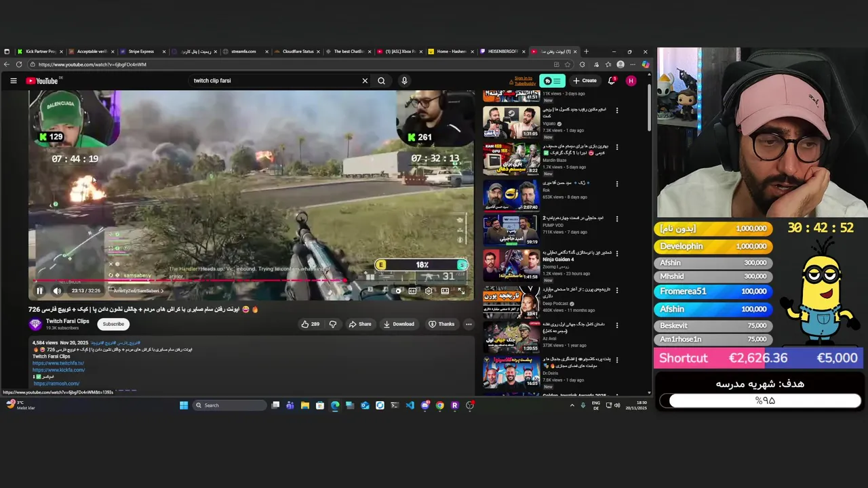
Task: Start voice search with the microphone
Action: point(404,81)
